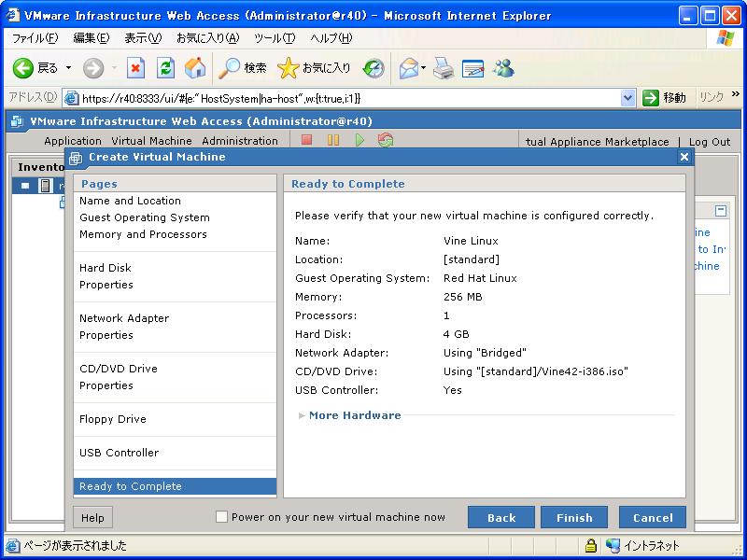Open Virtual Appliance Marketplace link
Viewport: 747px width, 560px height.
click(x=598, y=142)
